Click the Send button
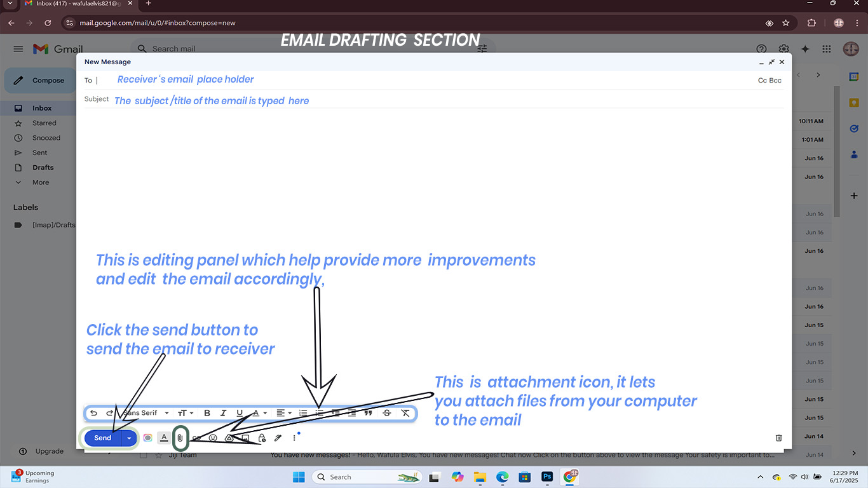Image resolution: width=868 pixels, height=488 pixels. tap(102, 438)
